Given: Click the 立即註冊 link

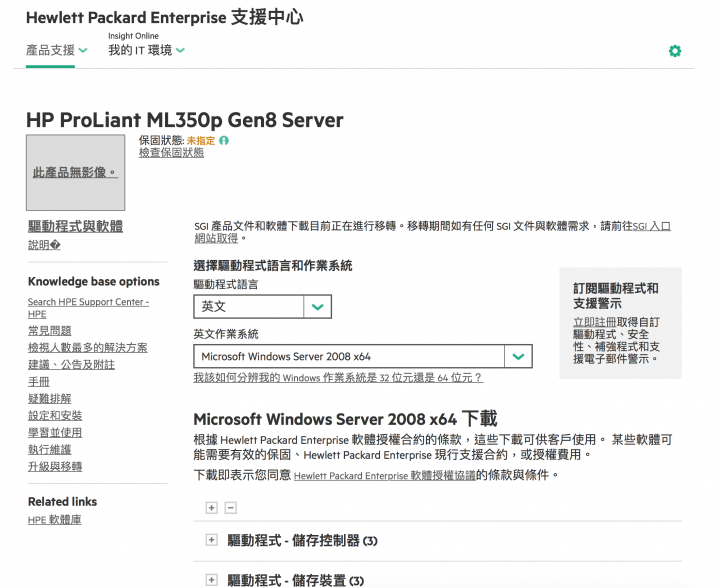Looking at the screenshot, I should pyautogui.click(x=595, y=322).
